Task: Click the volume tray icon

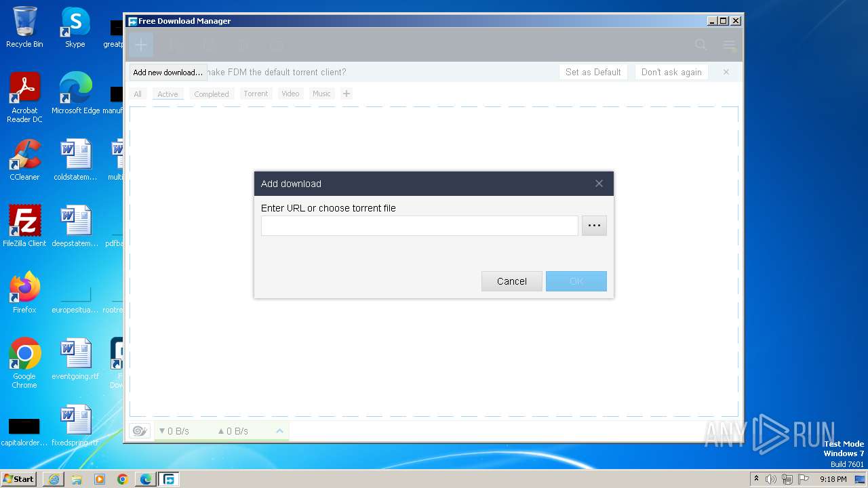Action: (771, 479)
